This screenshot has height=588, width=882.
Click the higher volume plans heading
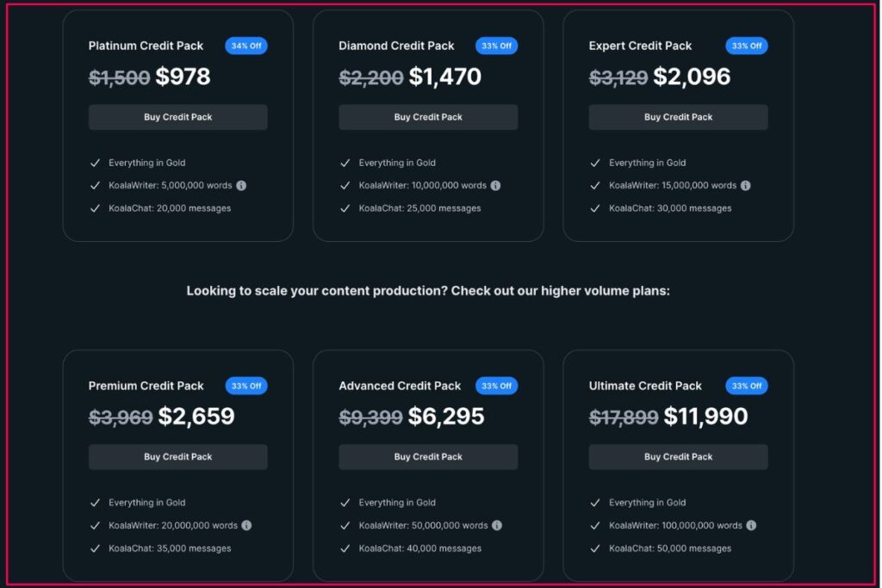(x=428, y=291)
